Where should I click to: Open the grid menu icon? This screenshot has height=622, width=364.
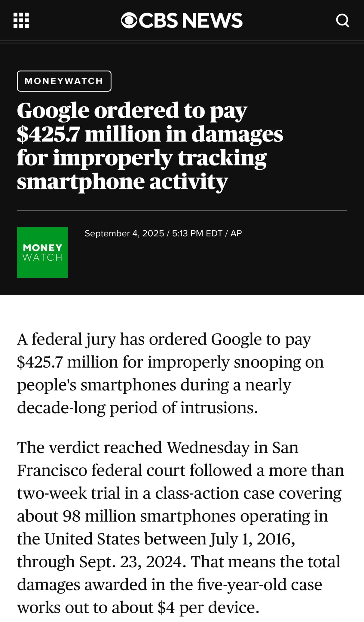(21, 21)
